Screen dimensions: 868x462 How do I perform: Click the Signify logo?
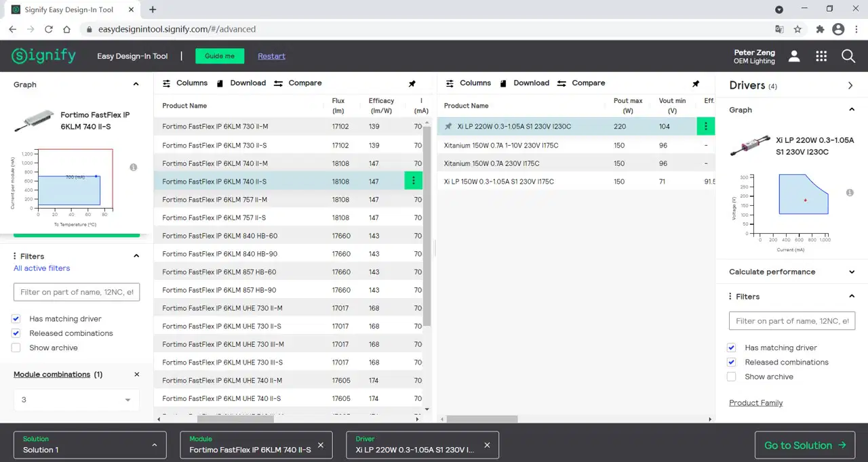[43, 56]
